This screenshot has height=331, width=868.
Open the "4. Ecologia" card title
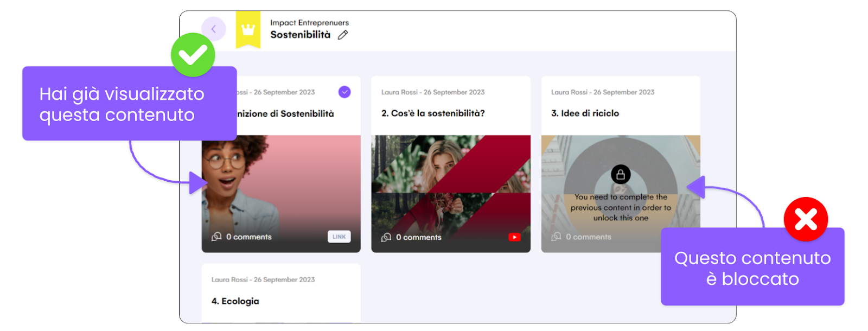pos(235,301)
